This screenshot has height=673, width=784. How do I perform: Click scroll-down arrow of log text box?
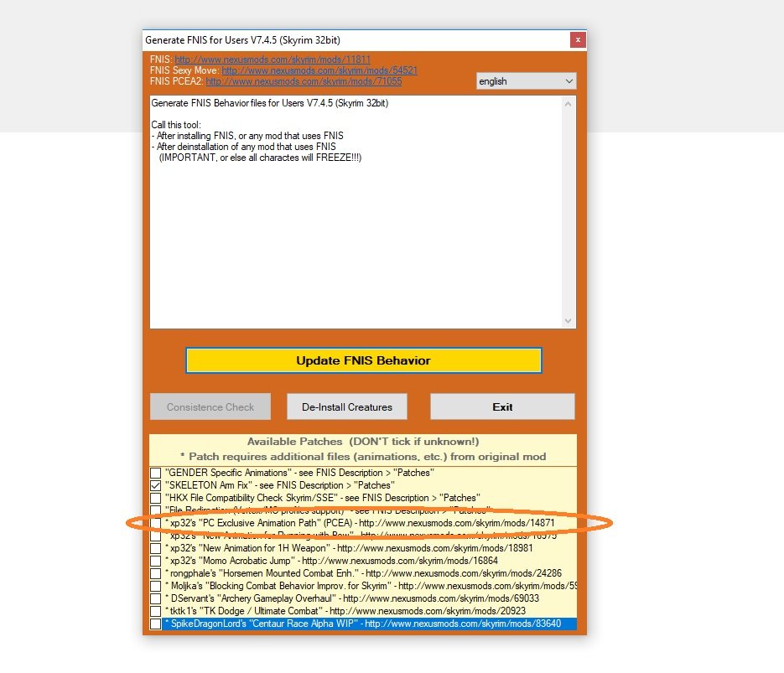click(568, 321)
